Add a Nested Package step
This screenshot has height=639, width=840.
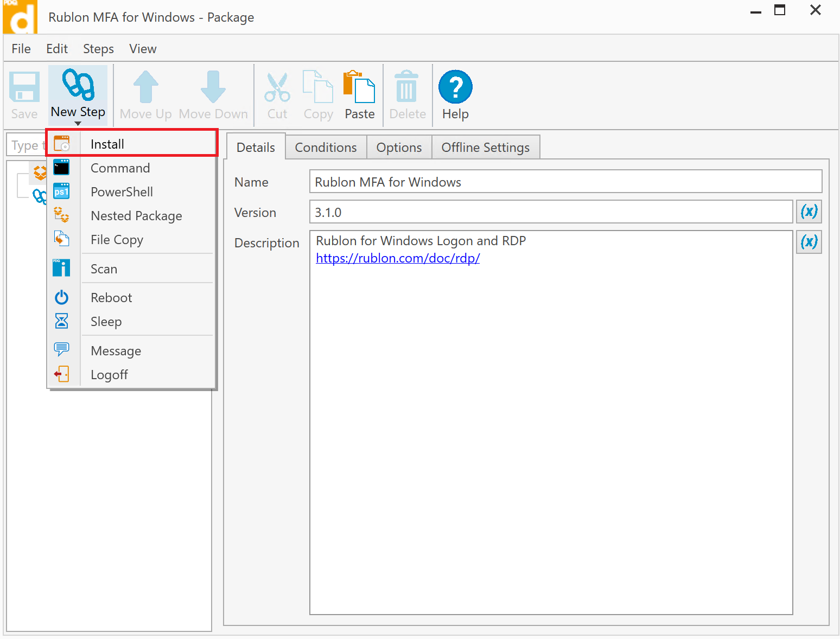[136, 216]
